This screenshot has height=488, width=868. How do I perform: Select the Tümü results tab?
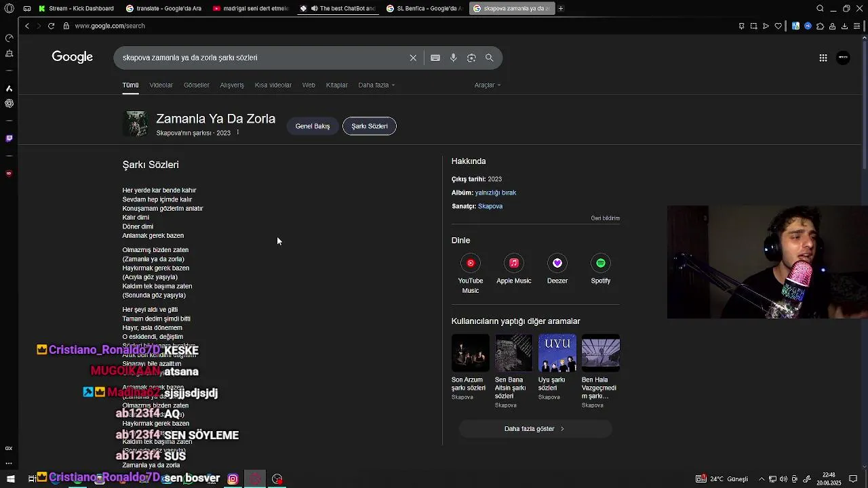pos(130,85)
